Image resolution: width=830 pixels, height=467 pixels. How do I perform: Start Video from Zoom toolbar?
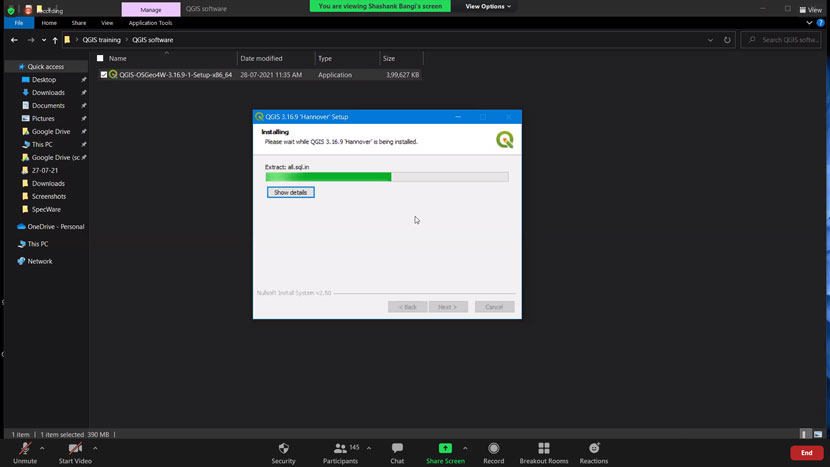tap(75, 453)
